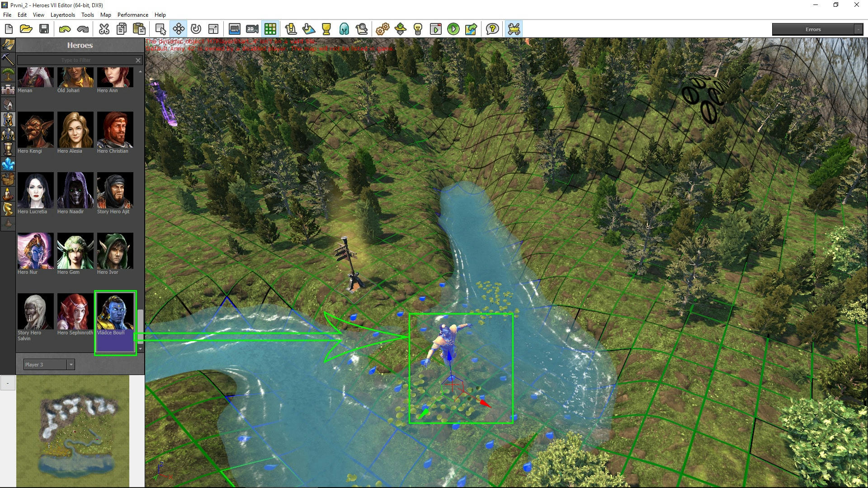Select the cardboard box objects category
The width and height of the screenshot is (868, 488).
point(8,179)
